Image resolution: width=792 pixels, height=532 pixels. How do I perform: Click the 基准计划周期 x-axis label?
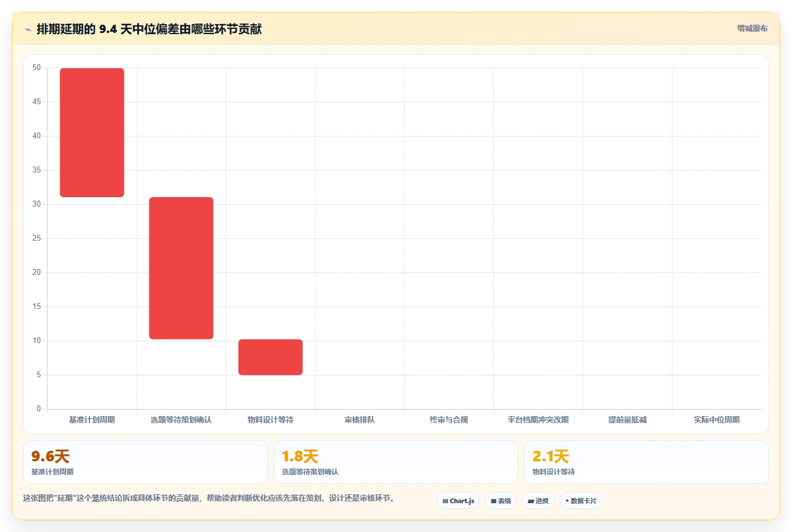(92, 420)
